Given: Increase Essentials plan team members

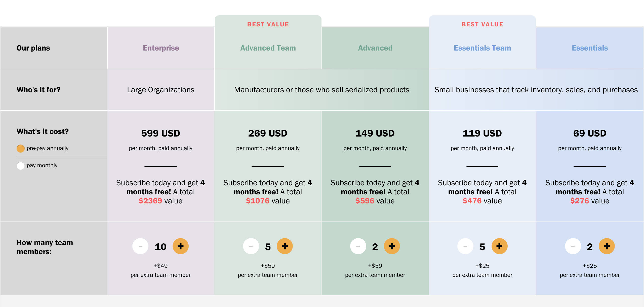Looking at the screenshot, I should point(606,246).
